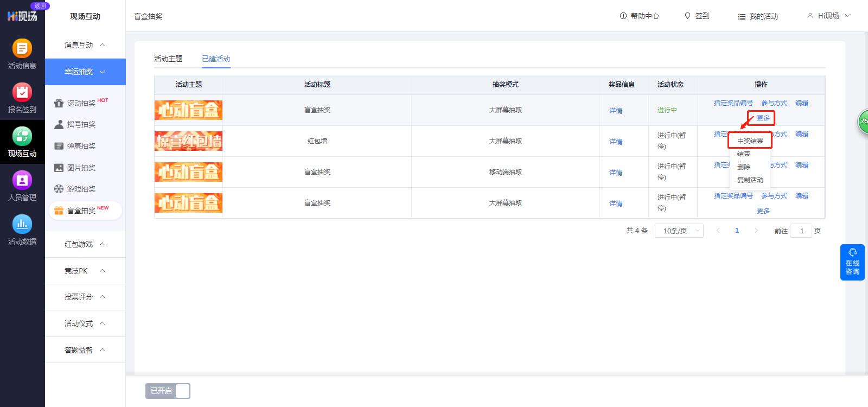The image size is (868, 407).
Task: Click the 在线咨询 headset button
Action: 852,262
